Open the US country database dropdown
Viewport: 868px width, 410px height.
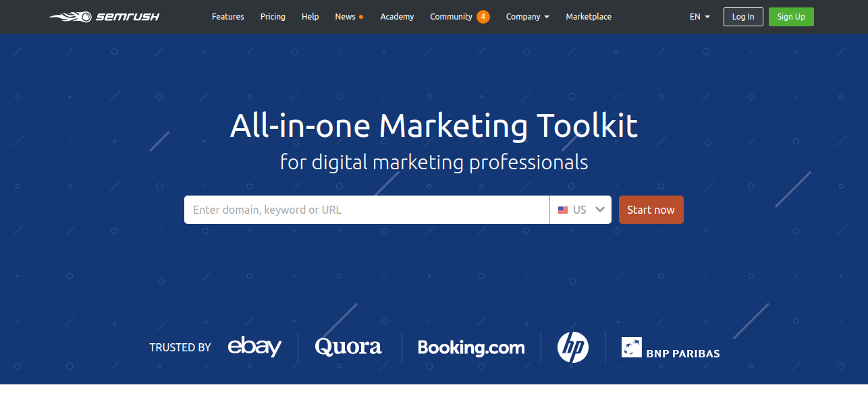point(580,210)
